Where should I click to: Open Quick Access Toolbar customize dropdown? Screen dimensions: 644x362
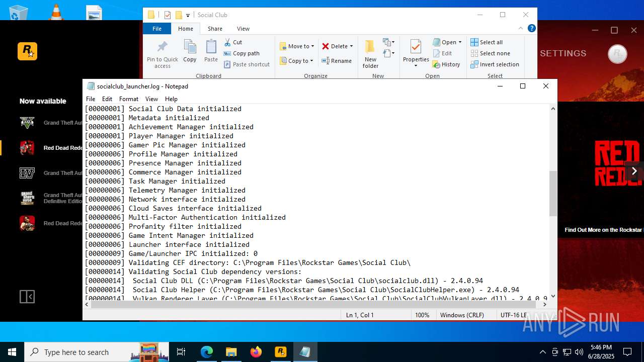pyautogui.click(x=188, y=16)
